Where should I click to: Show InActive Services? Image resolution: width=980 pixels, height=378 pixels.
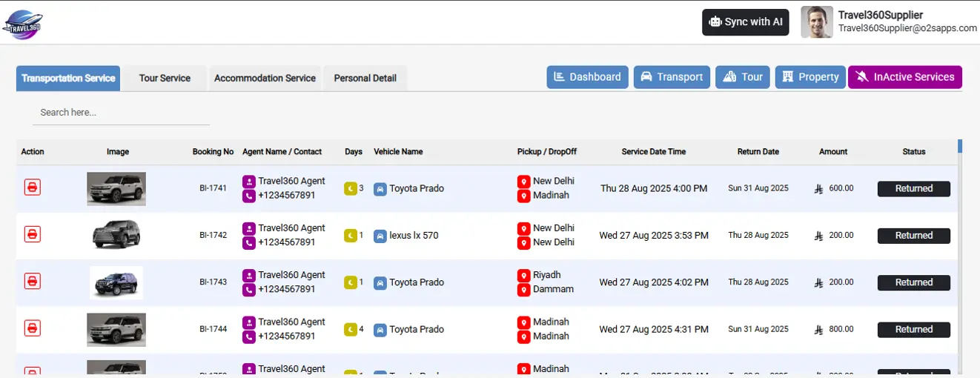(905, 77)
